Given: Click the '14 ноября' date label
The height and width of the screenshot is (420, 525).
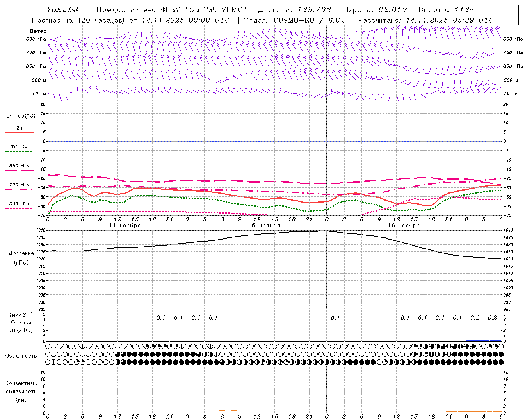Looking at the screenshot, I should pos(125,226).
